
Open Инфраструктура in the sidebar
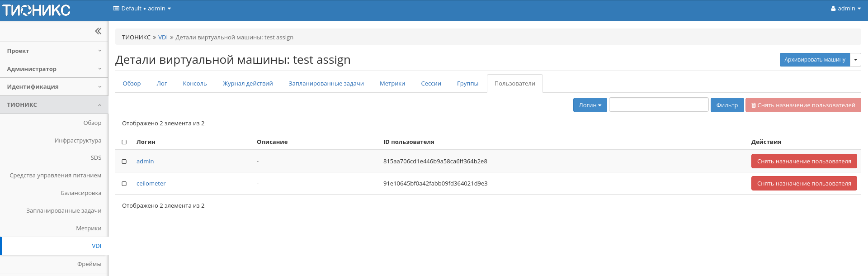click(x=78, y=141)
